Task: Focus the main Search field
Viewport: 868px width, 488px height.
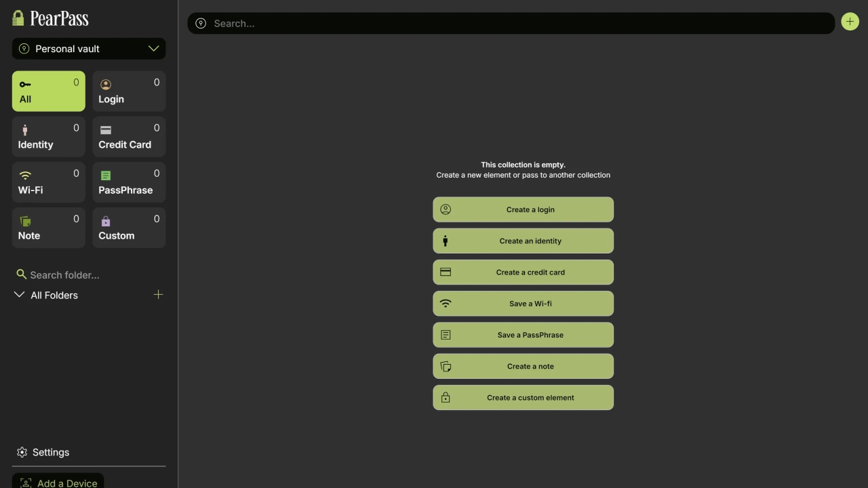Action: coord(515,24)
